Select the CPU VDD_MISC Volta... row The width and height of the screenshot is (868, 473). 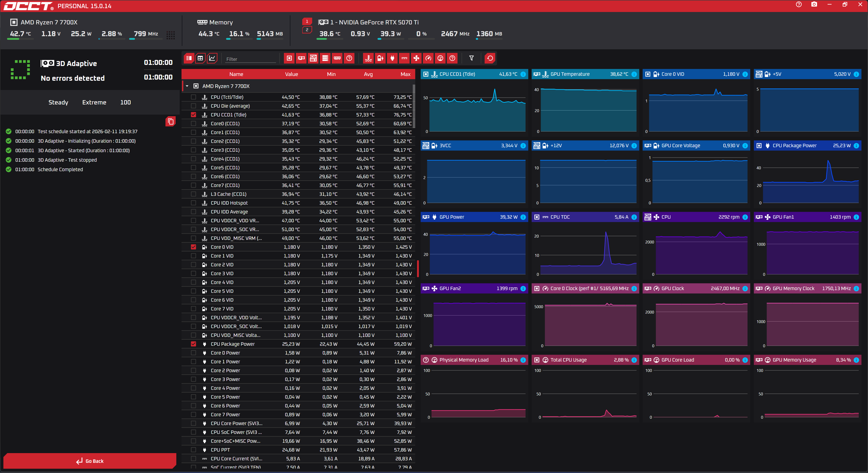click(298, 336)
